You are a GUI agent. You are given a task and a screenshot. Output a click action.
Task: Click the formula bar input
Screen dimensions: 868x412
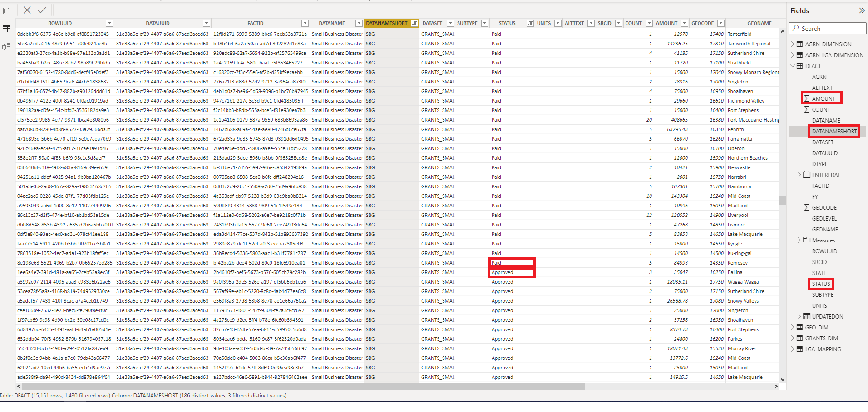pyautogui.click(x=418, y=10)
